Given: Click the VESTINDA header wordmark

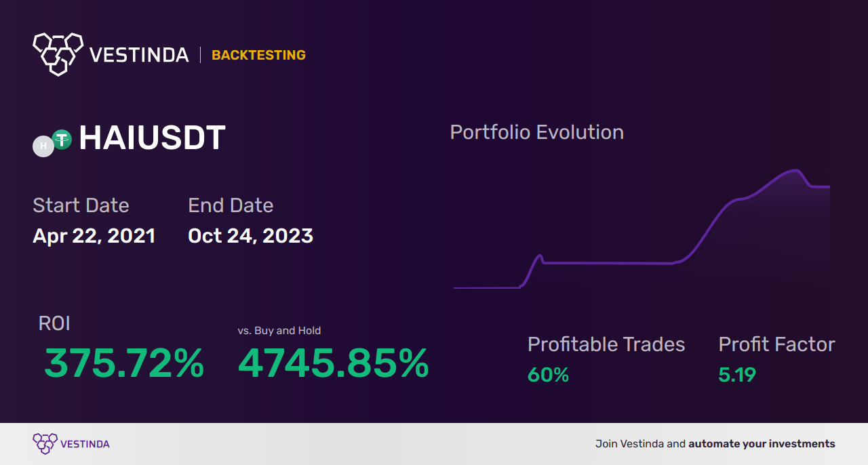Looking at the screenshot, I should (x=139, y=56).
